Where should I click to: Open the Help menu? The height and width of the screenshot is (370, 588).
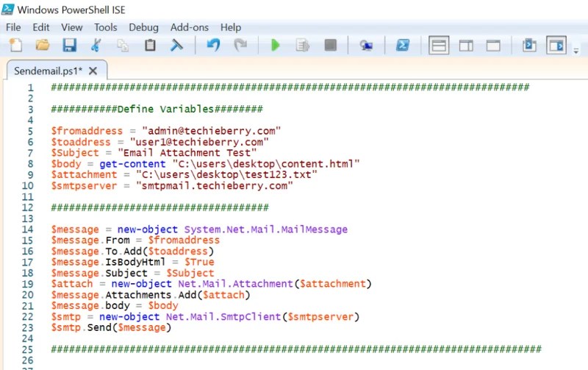coord(231,27)
